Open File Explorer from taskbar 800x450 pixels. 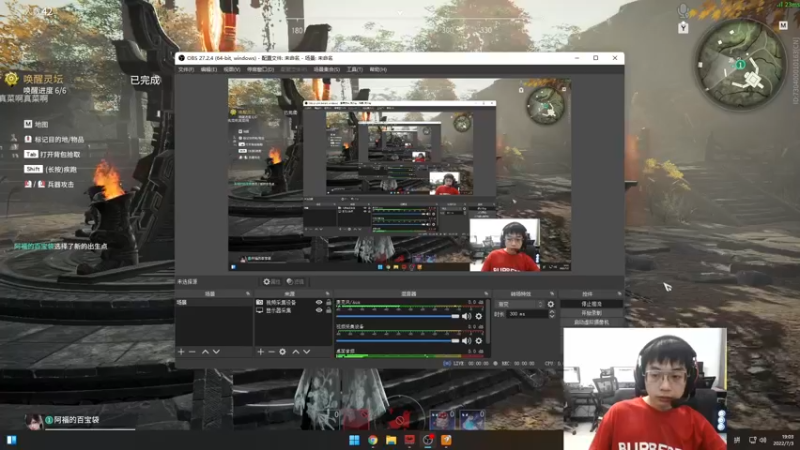(391, 440)
